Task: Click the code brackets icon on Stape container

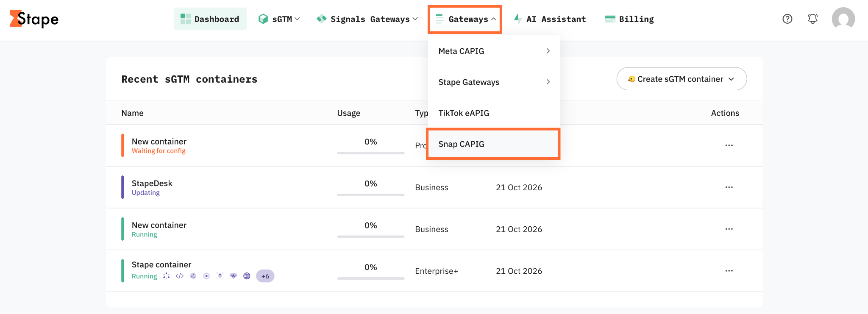Action: point(180,276)
